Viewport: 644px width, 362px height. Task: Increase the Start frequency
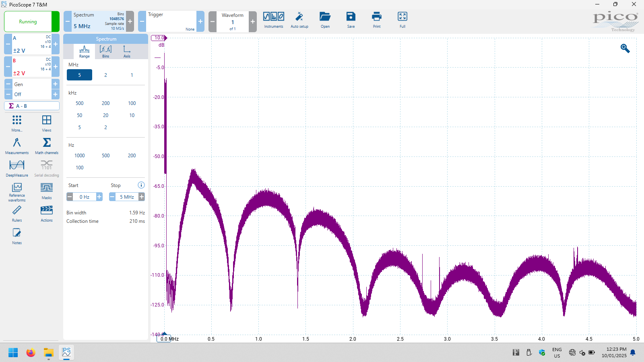[x=99, y=197]
